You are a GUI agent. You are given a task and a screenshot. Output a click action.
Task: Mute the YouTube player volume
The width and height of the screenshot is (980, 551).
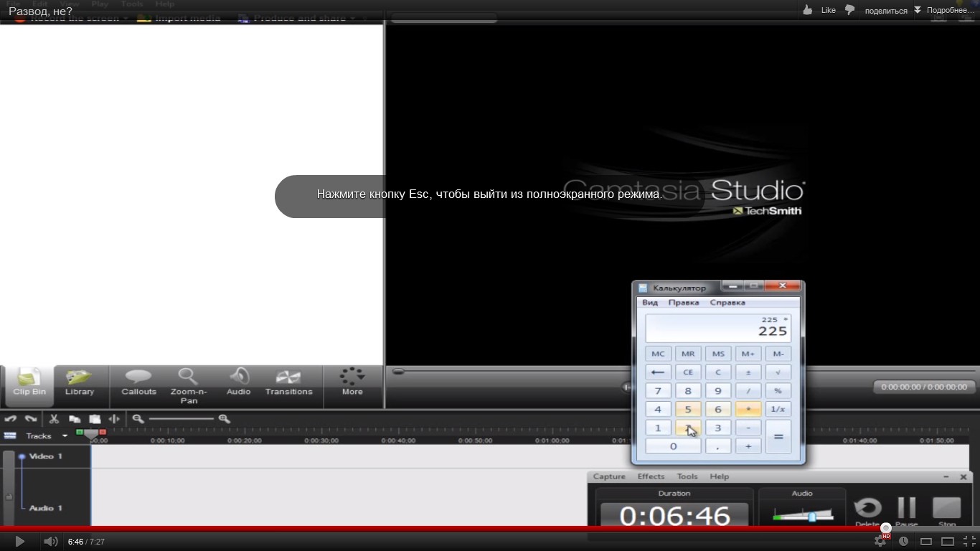tap(50, 542)
